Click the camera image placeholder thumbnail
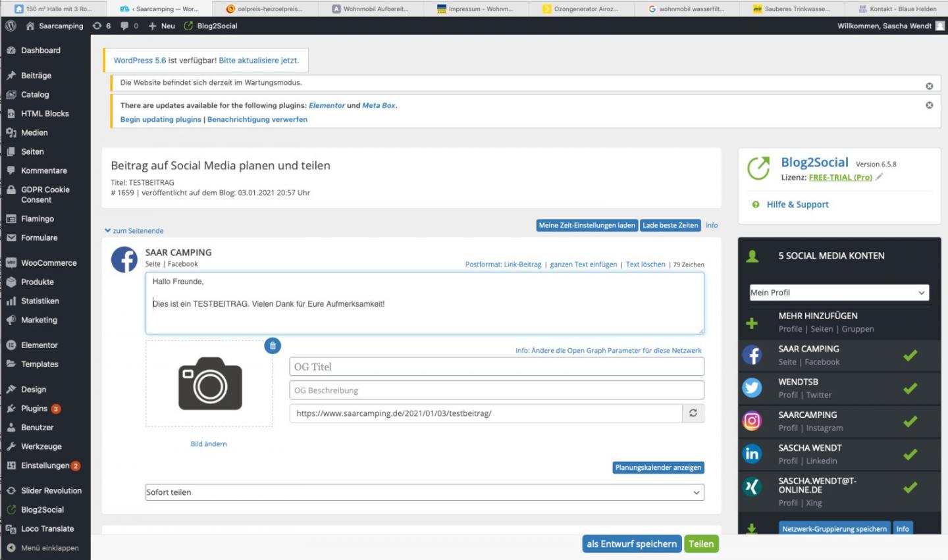The image size is (948, 560). (209, 384)
